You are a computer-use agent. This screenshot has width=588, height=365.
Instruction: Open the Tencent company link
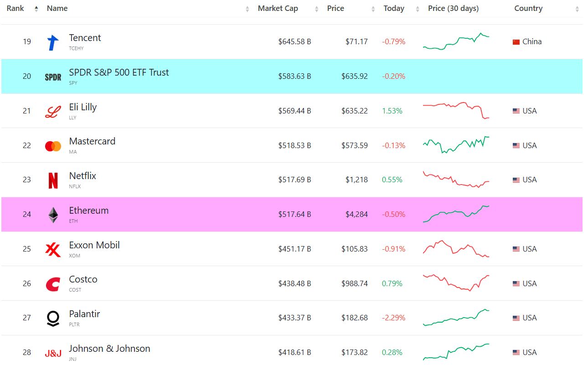click(x=85, y=38)
